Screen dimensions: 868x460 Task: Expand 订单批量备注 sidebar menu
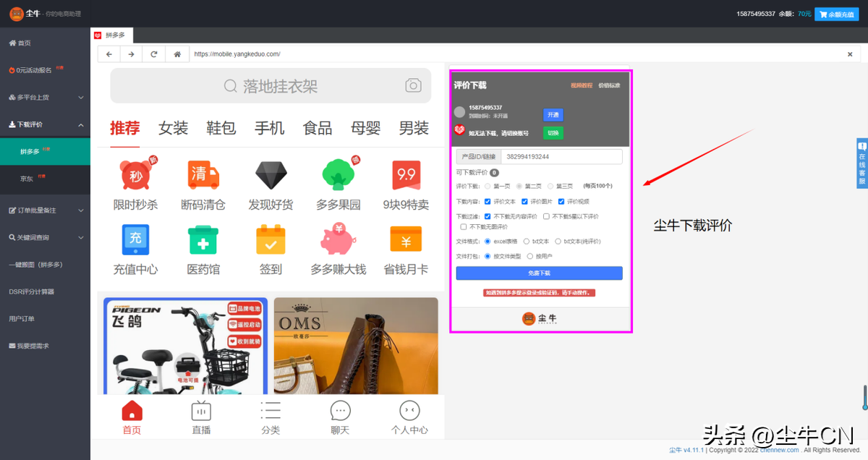coord(45,210)
